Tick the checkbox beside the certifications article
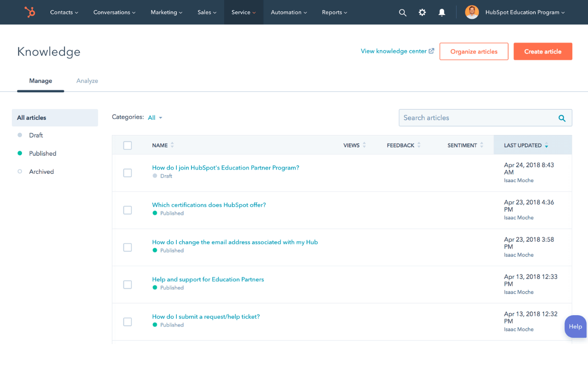Viewport: 588px width, 373px height. coord(127,210)
